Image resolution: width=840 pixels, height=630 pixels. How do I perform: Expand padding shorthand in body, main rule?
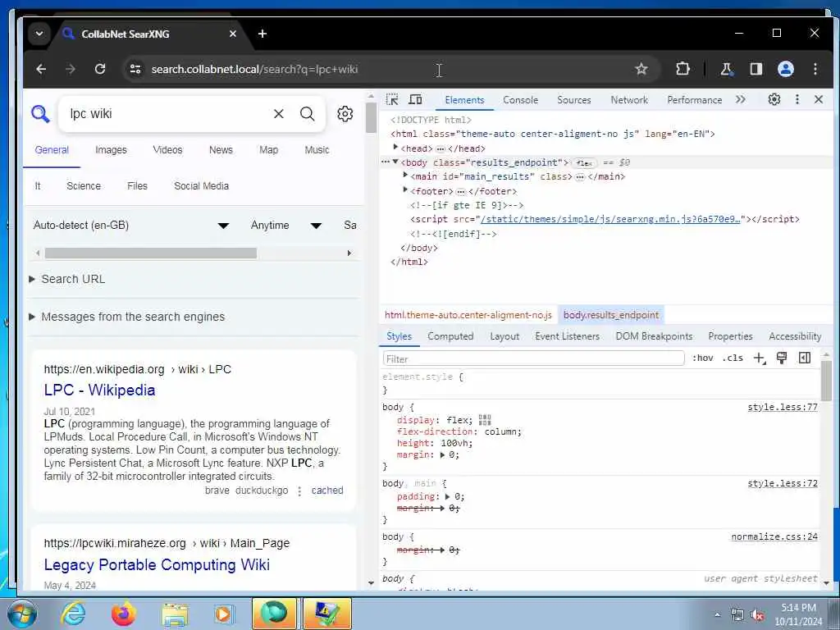447,496
